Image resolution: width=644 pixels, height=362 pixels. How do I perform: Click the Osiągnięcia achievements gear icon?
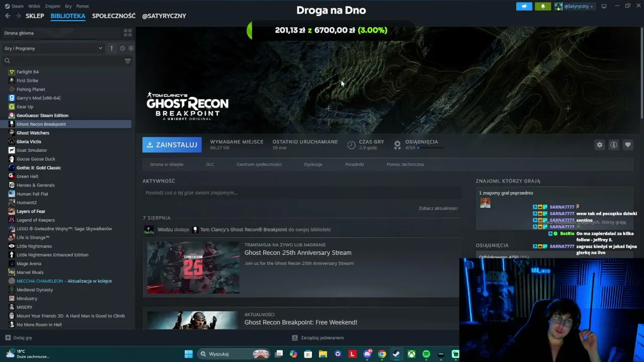(397, 145)
